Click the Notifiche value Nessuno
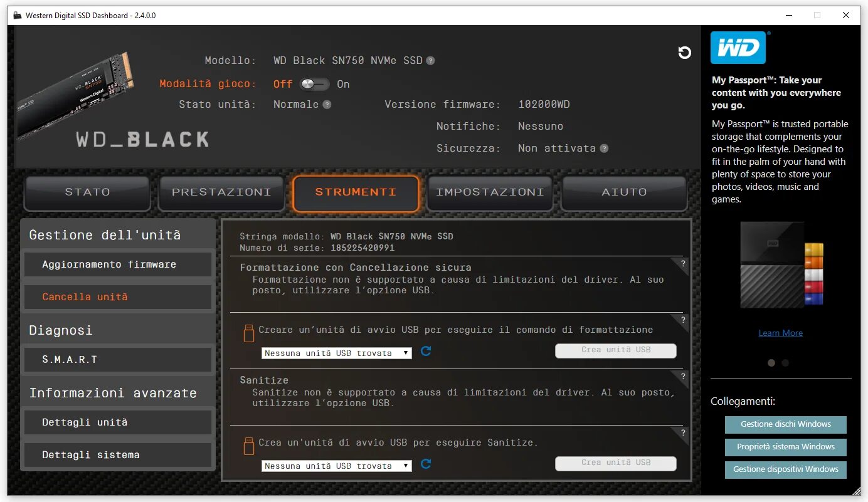The width and height of the screenshot is (868, 502). (x=541, y=127)
